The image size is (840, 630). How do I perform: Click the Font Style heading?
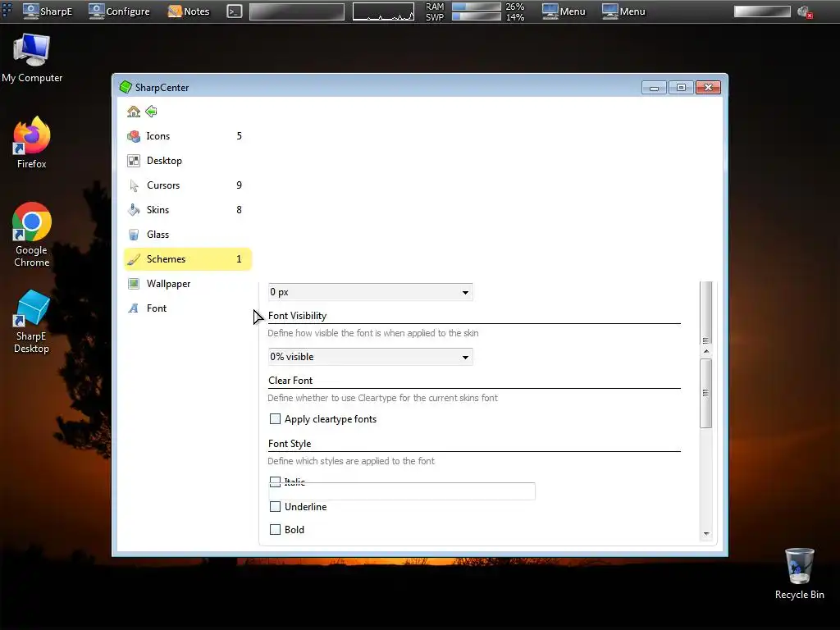coord(290,444)
